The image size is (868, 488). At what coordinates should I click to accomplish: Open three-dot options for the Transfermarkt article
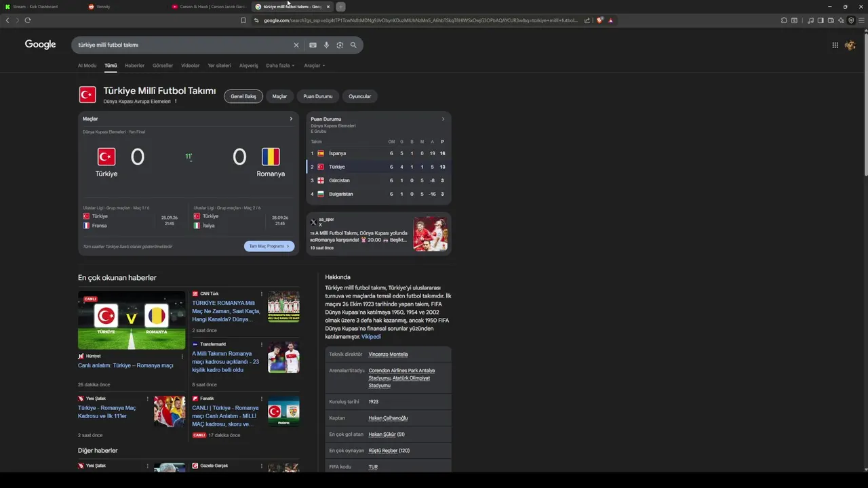pos(262,344)
